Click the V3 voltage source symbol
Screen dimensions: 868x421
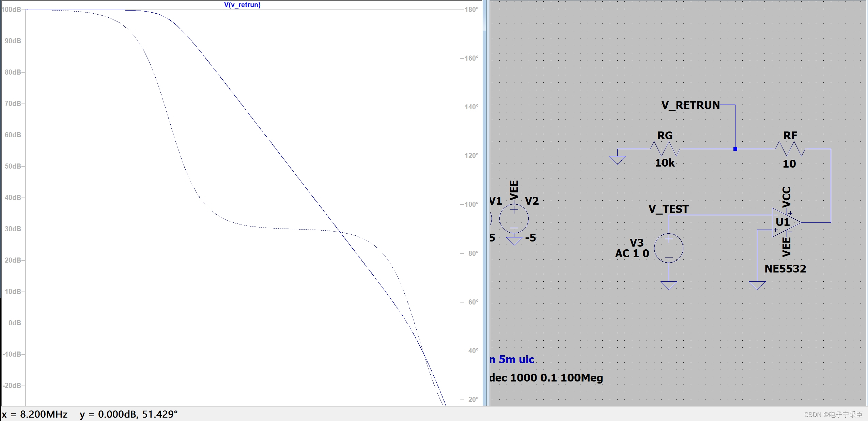[x=668, y=248]
